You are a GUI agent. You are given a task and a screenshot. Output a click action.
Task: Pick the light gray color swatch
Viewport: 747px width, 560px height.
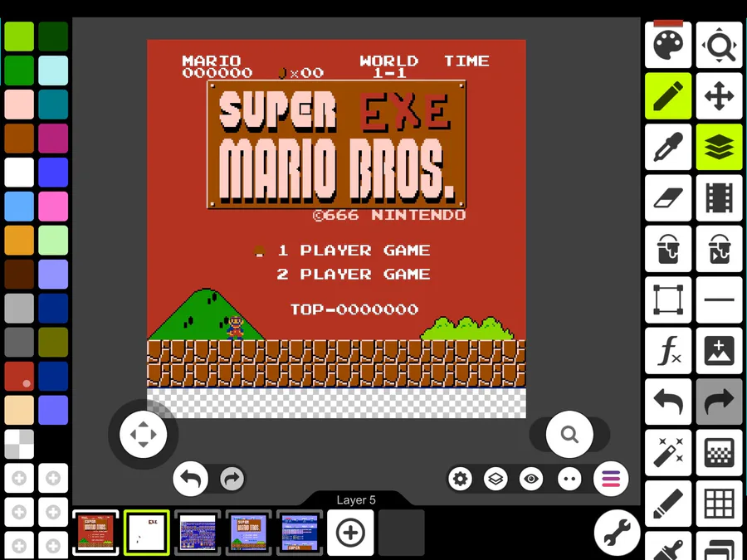point(19,308)
